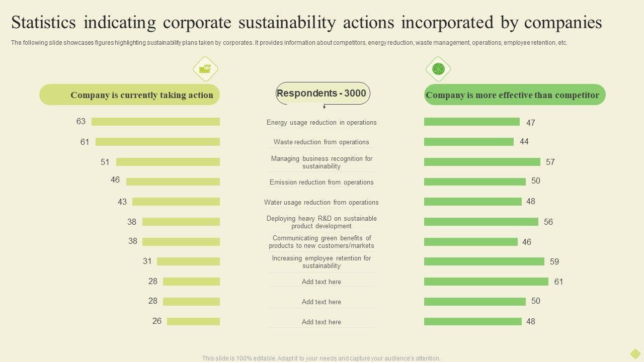644x362 pixels.
Task: Select the bar valued 26 on left
Action: (x=193, y=321)
